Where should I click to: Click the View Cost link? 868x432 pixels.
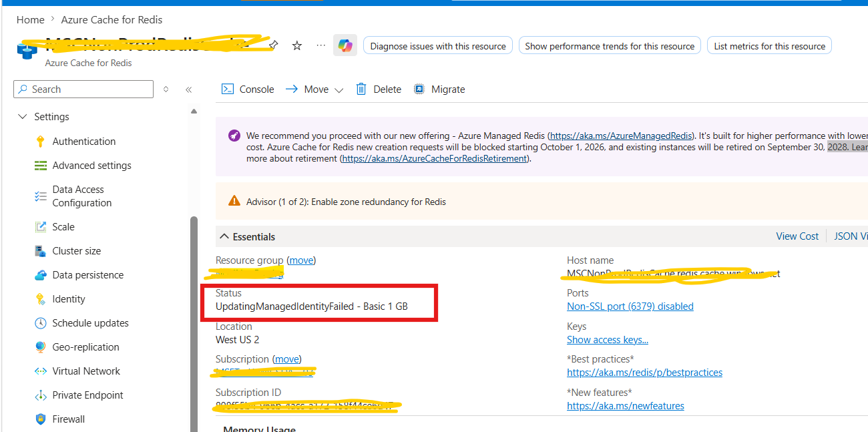pyautogui.click(x=797, y=236)
